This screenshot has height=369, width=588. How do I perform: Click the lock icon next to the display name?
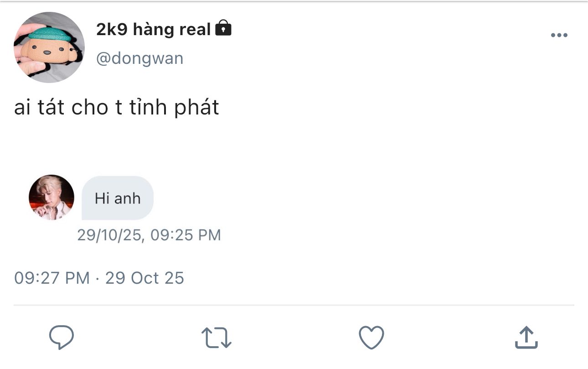(x=223, y=29)
